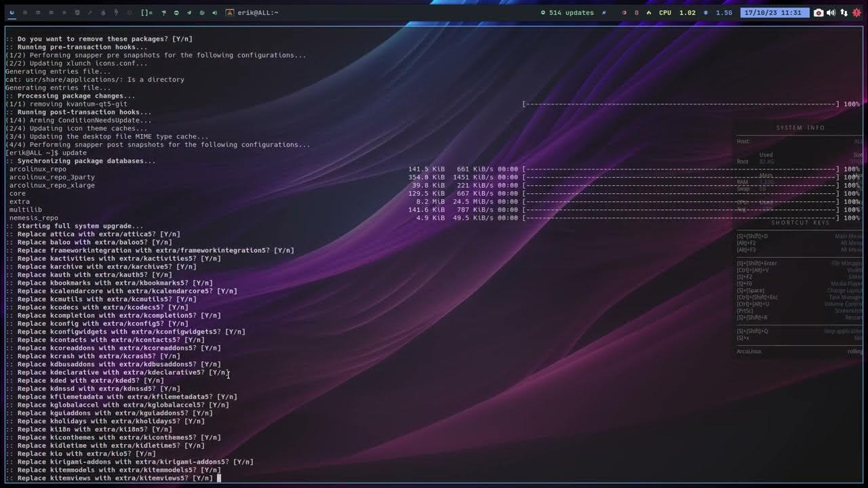Screen dimensions: 868x488
Task: Click 'Do you want to remove these packages?' line
Action: (99, 39)
